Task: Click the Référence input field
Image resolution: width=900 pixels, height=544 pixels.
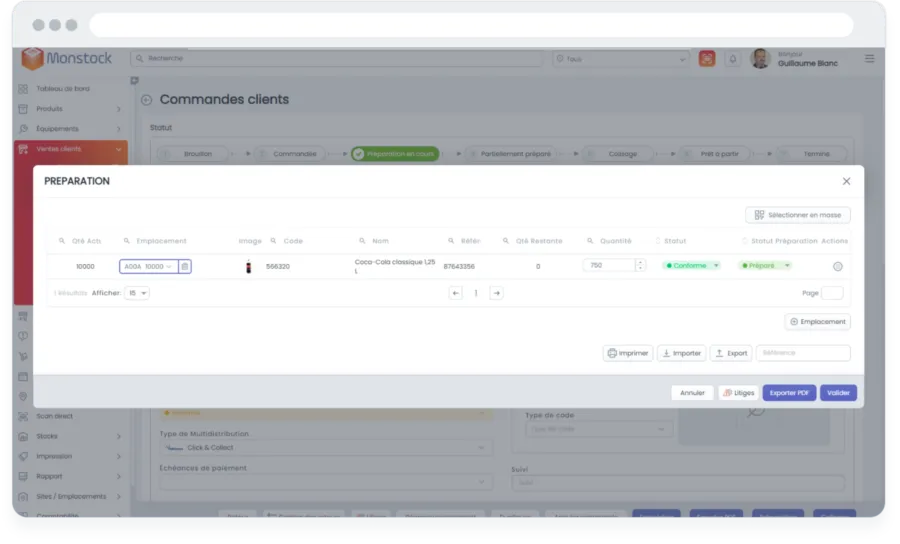Action: click(803, 353)
